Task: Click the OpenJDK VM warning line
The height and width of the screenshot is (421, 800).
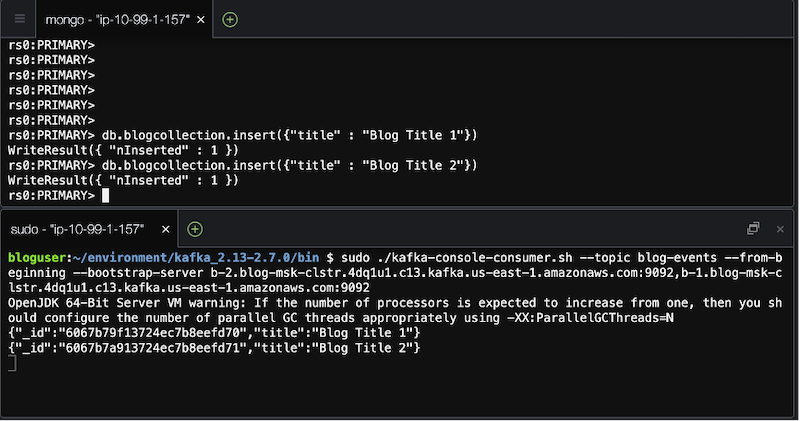Action: (395, 310)
